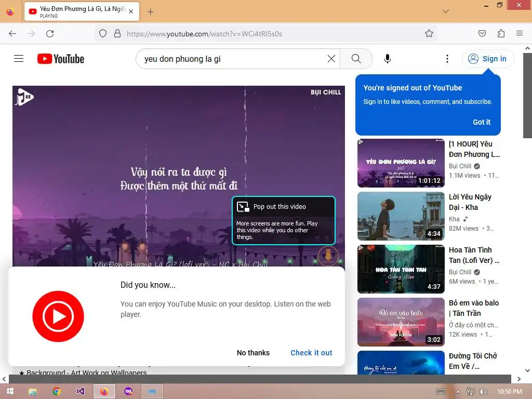The height and width of the screenshot is (399, 532).
Task: Open the YouTube guide hamburger menu
Action: coord(19,59)
